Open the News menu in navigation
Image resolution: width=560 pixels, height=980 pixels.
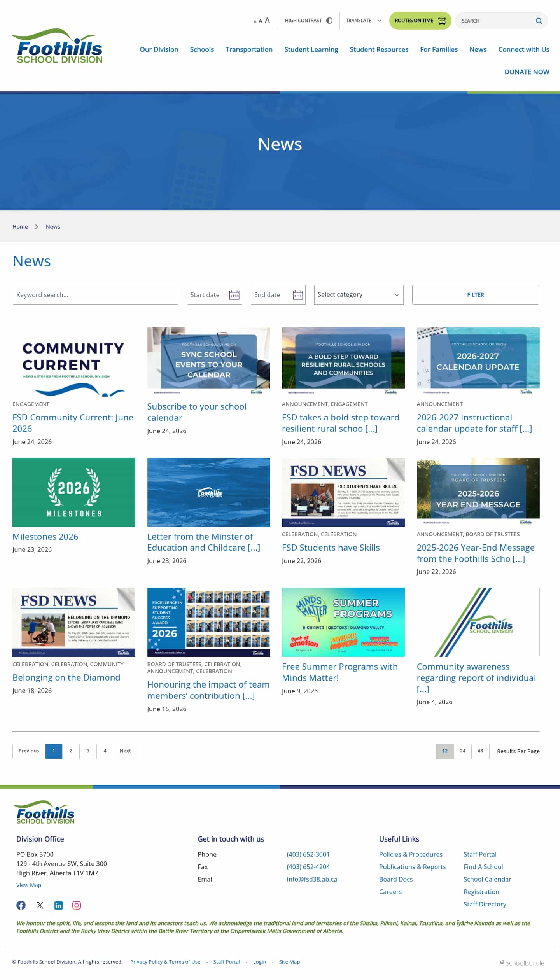478,49
